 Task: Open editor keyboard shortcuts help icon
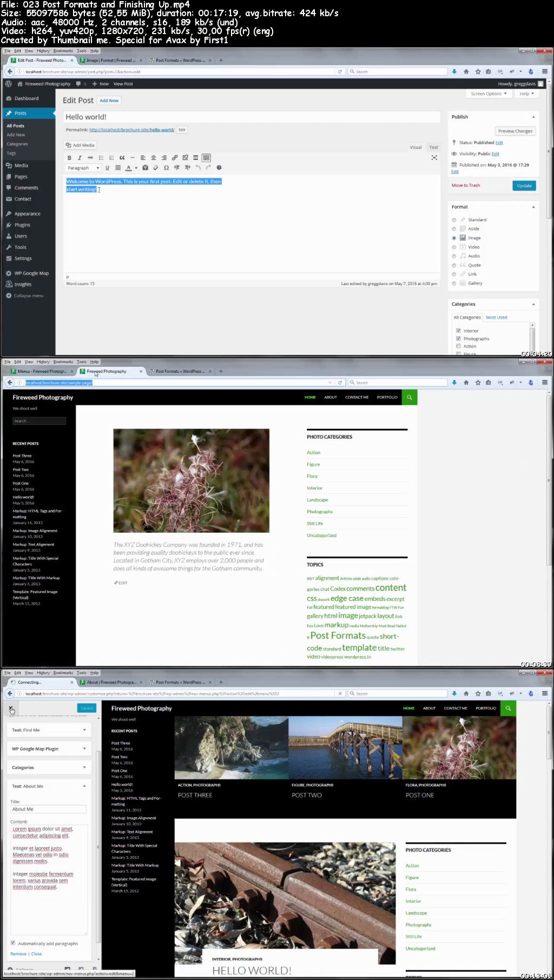[x=219, y=168]
